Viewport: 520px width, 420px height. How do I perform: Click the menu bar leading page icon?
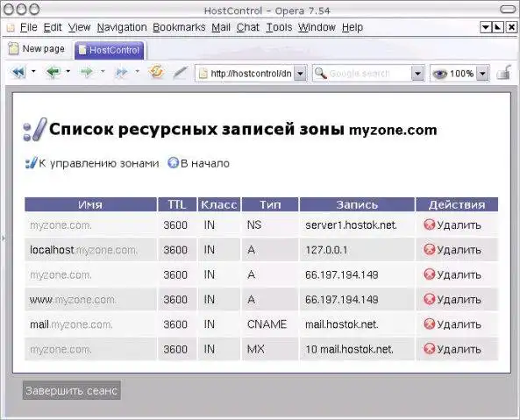point(11,27)
